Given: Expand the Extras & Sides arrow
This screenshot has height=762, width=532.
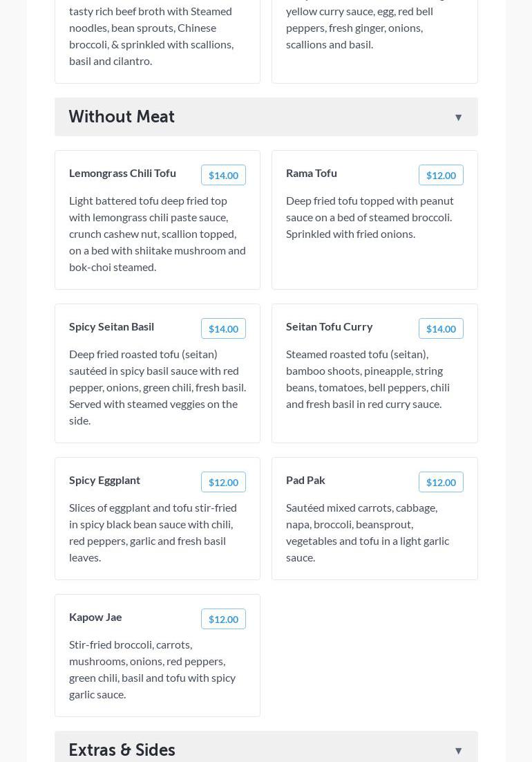Looking at the screenshot, I should [458, 751].
